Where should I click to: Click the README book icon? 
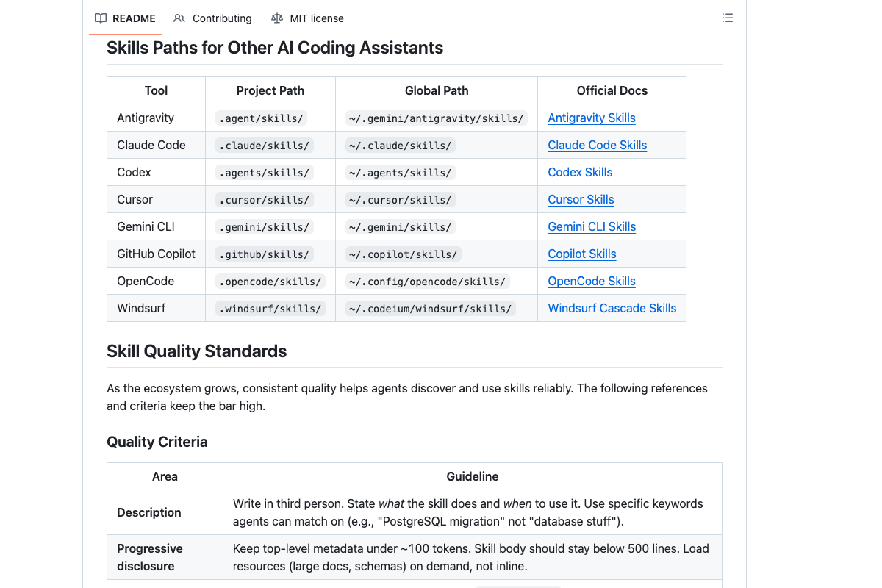101,18
